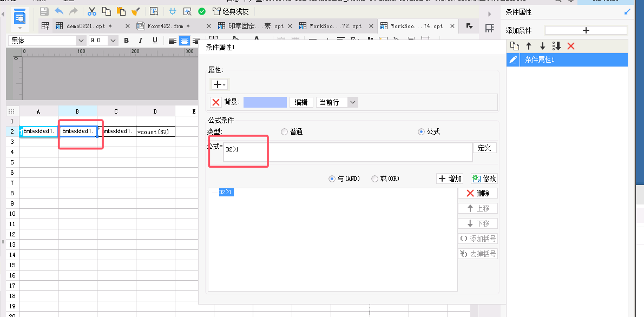Click the sort conditions icon

(556, 46)
